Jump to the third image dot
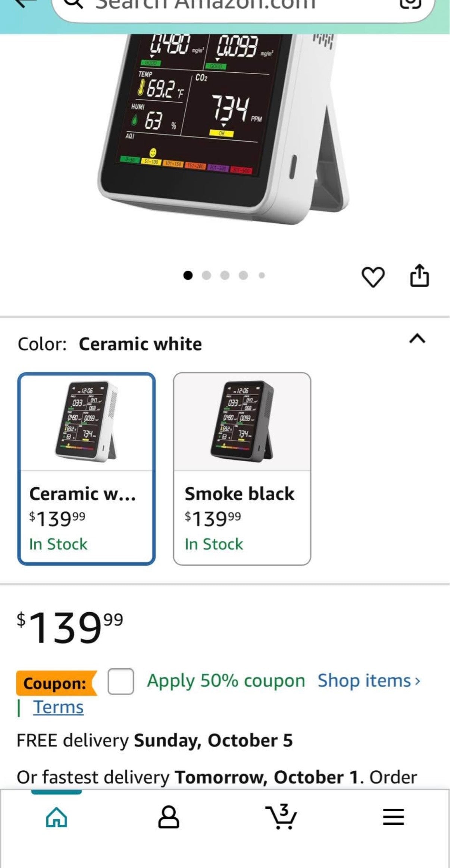 [x=225, y=276]
